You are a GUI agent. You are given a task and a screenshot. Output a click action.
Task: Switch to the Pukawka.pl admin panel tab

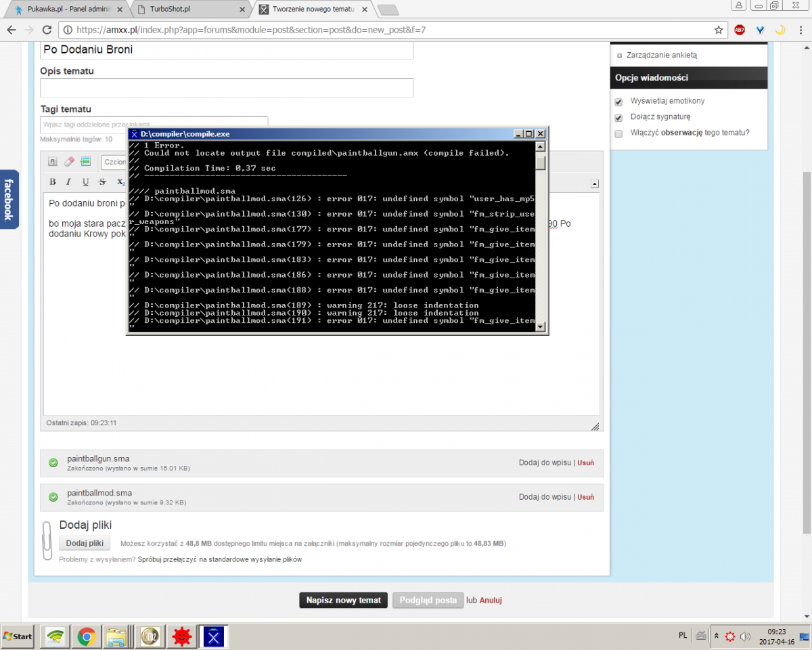(68, 9)
